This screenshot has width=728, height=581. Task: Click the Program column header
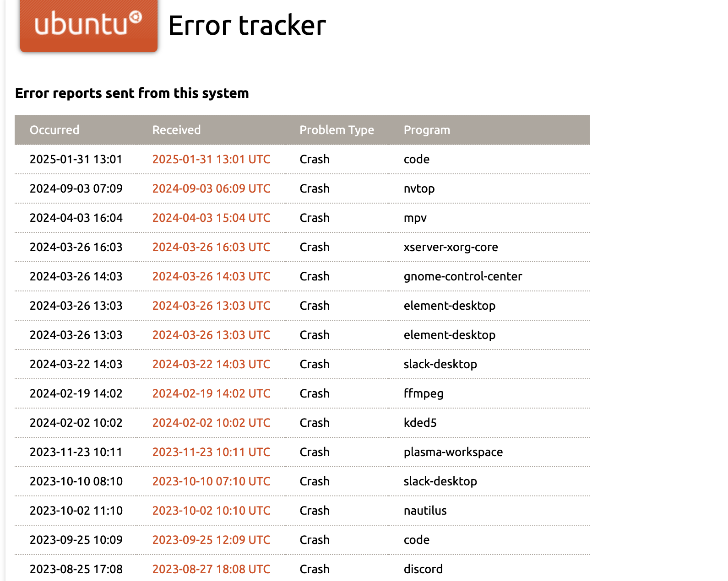click(427, 130)
